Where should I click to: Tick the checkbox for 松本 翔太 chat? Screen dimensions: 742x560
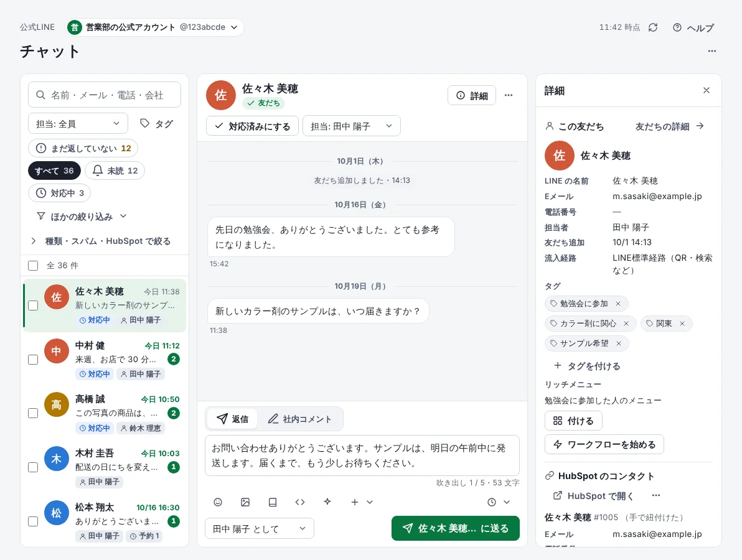[x=33, y=521]
